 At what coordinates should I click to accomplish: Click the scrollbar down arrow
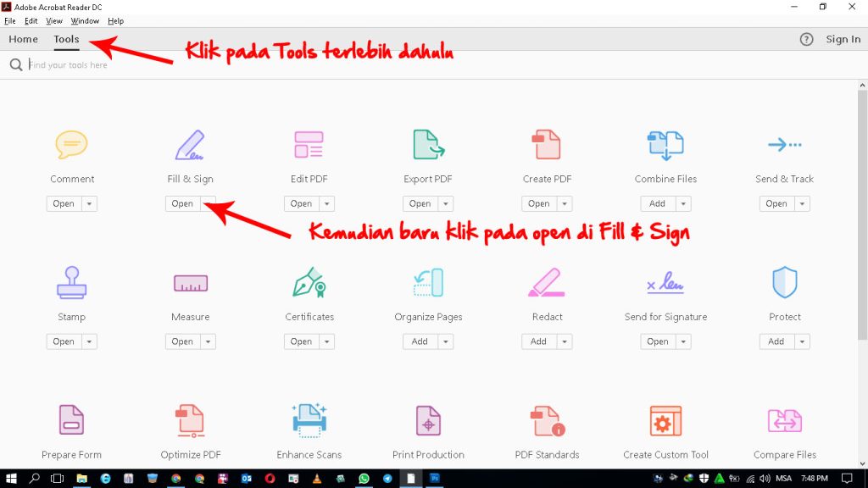862,463
